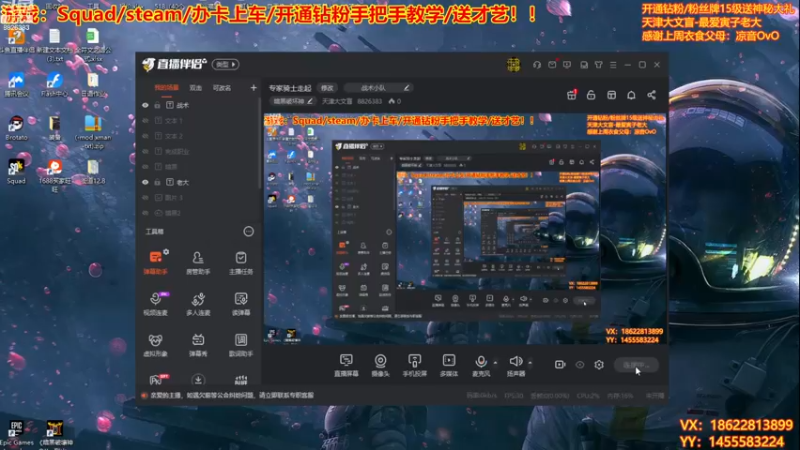
Task: Toggle visibility of 老大 text layer
Action: click(145, 182)
